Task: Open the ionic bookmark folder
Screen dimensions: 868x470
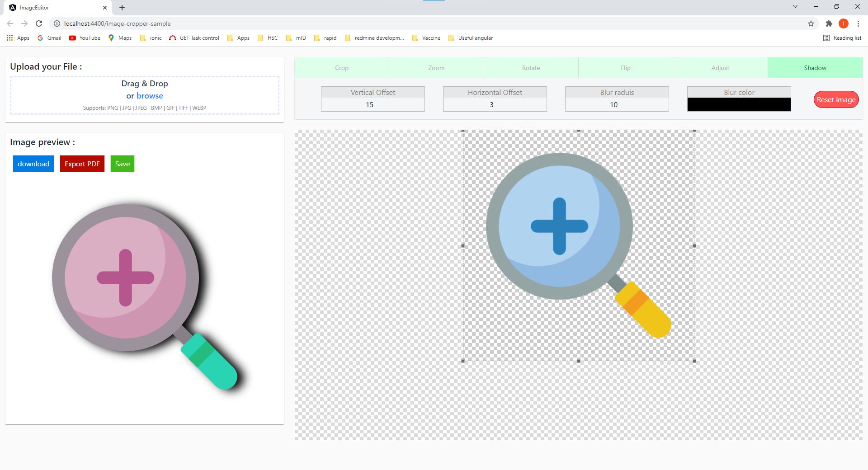Action: pyautogui.click(x=151, y=38)
